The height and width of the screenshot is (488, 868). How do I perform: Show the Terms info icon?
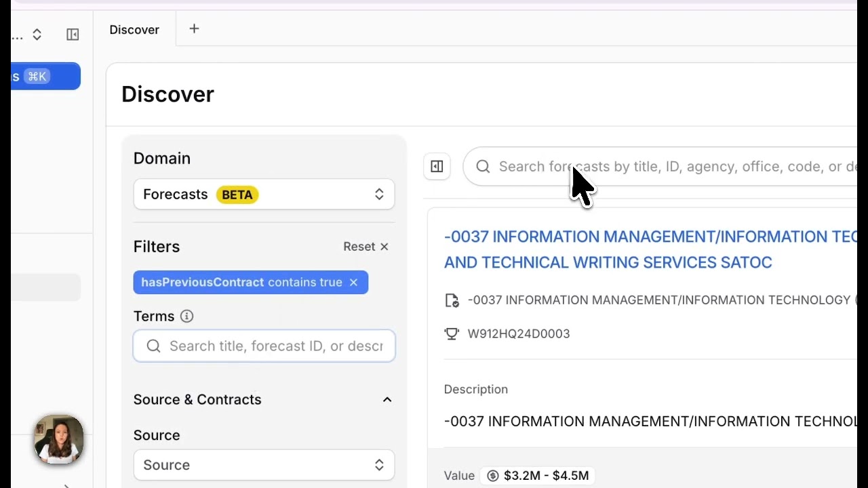[186, 317]
